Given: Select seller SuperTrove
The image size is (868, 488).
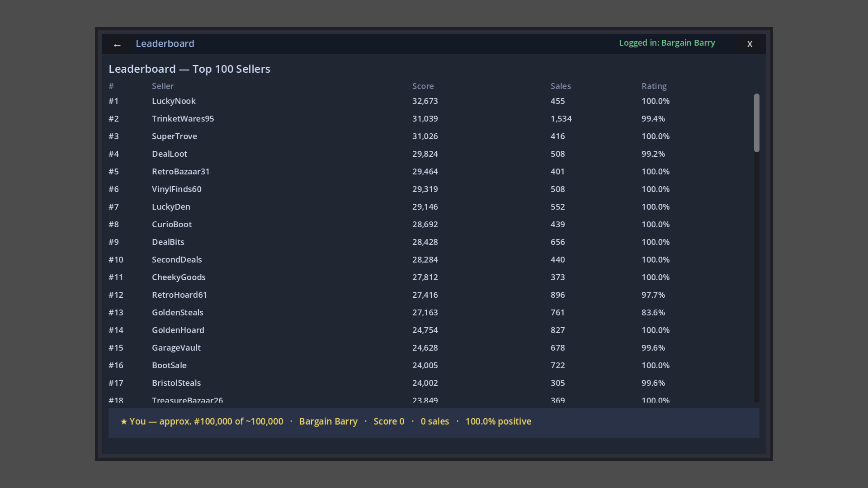Looking at the screenshot, I should (174, 136).
